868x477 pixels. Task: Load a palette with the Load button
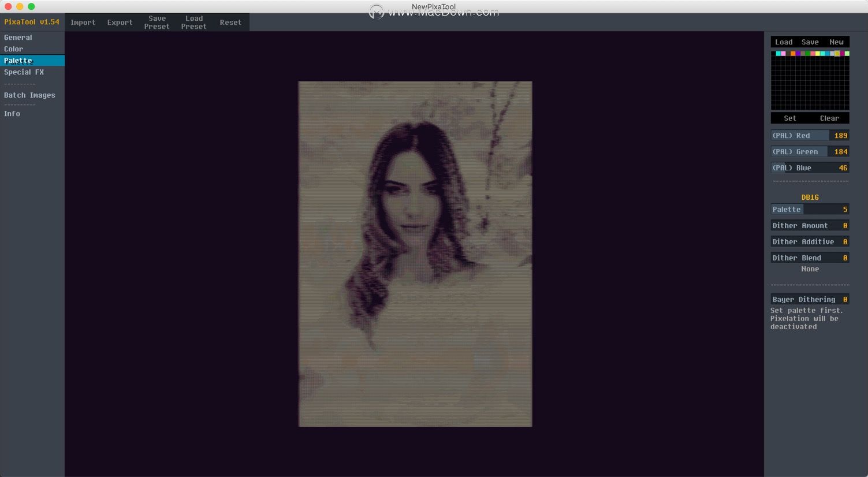coord(784,42)
